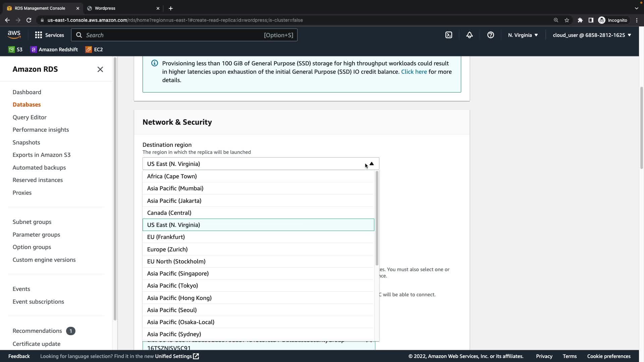Close the Amazon RDS side panel
Viewport: 644px width, 362px height.
tap(100, 69)
